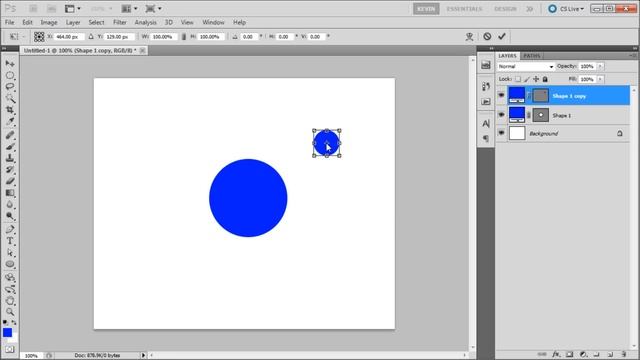Select the Lasso tool
The width and height of the screenshot is (640, 360).
click(10, 87)
